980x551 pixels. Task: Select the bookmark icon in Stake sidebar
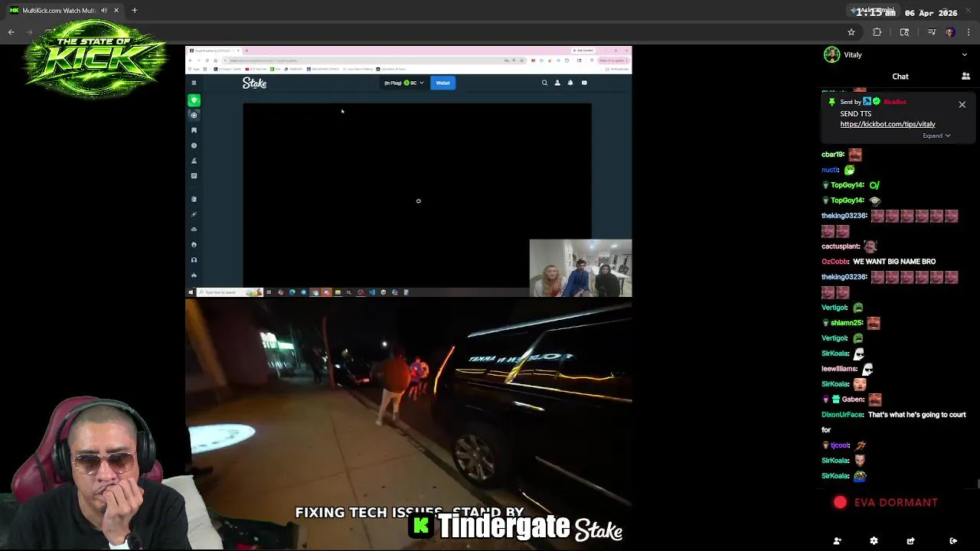click(x=194, y=130)
